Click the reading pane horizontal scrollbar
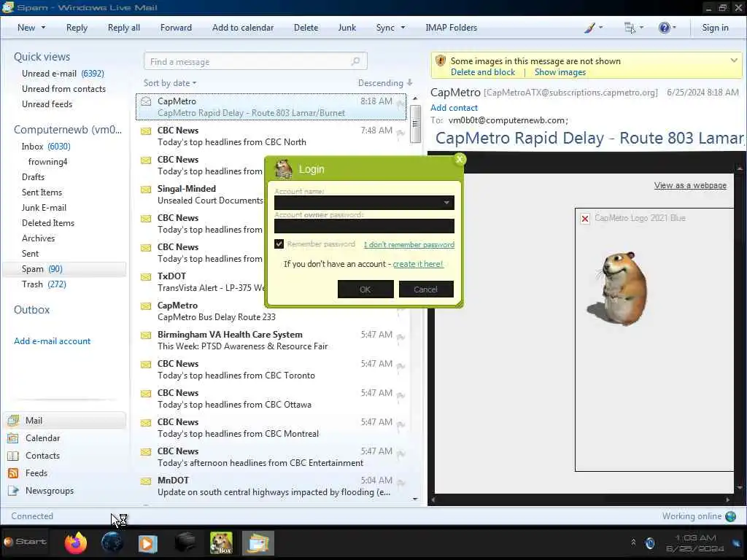This screenshot has height=560, width=747. (x=581, y=500)
